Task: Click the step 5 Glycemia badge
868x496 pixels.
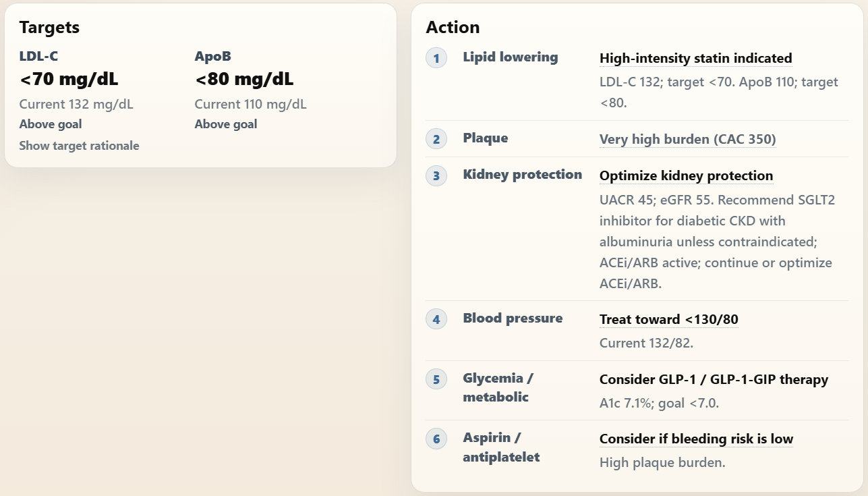Action: [x=436, y=379]
